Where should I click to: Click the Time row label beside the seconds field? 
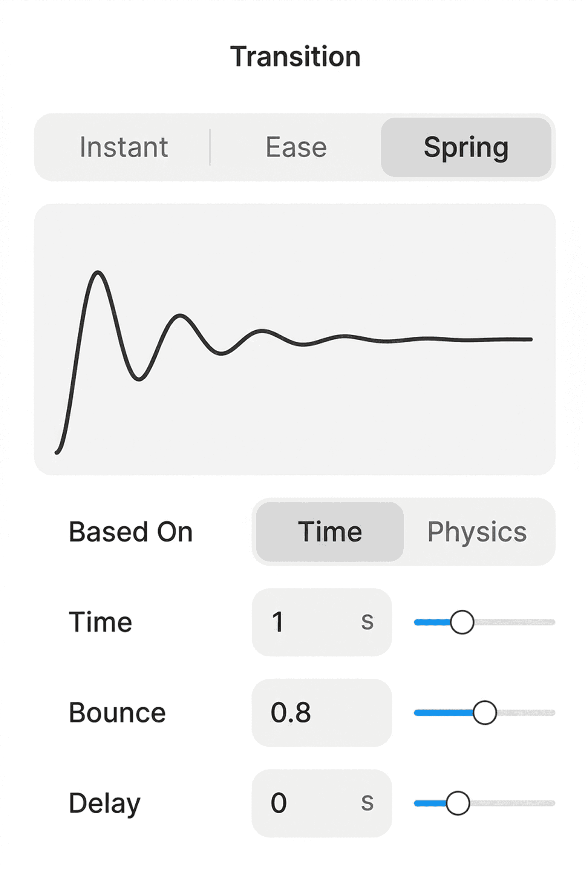100,622
